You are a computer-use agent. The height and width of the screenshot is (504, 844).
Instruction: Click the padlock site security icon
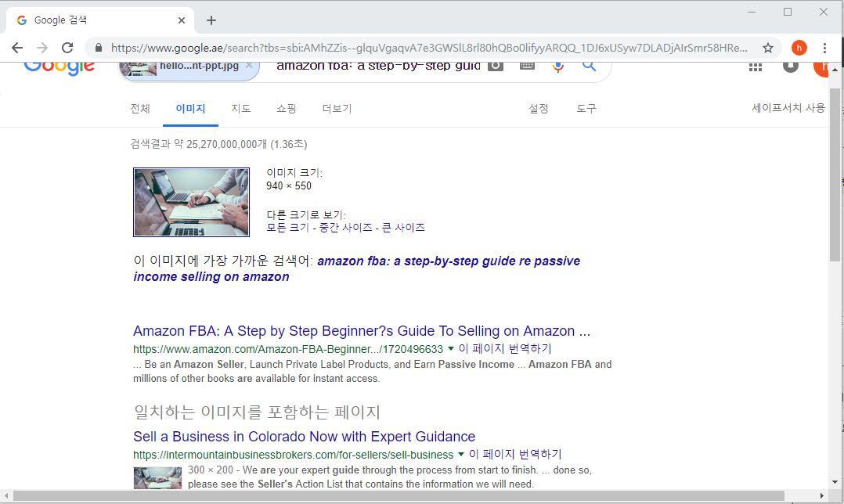99,48
